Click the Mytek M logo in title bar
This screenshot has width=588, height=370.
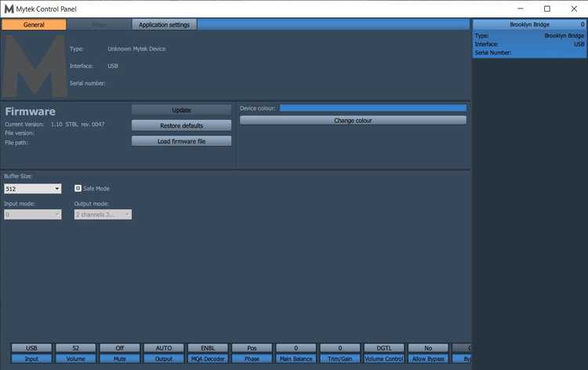(9, 9)
